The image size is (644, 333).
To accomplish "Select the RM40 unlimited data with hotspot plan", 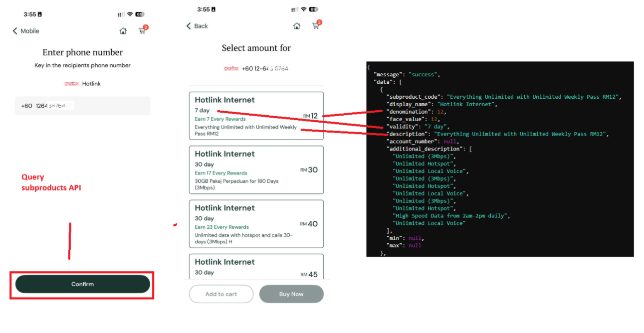I will pos(256,223).
